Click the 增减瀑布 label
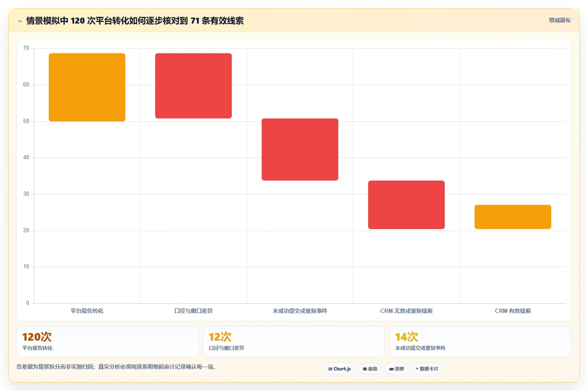 click(560, 20)
